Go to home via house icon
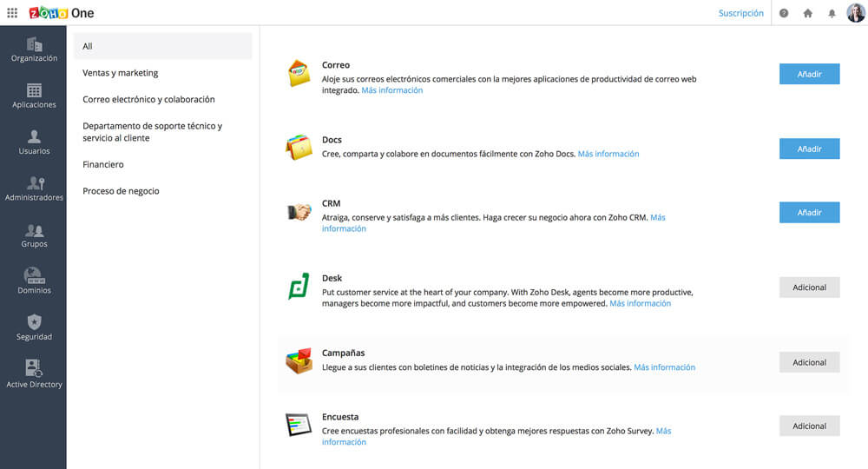This screenshot has height=469, width=868. (x=808, y=13)
